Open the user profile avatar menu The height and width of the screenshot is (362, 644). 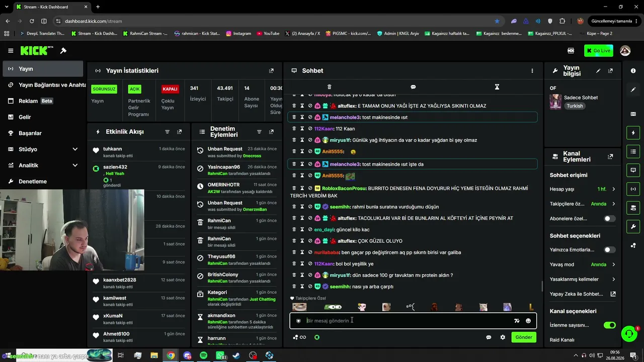pyautogui.click(x=625, y=51)
